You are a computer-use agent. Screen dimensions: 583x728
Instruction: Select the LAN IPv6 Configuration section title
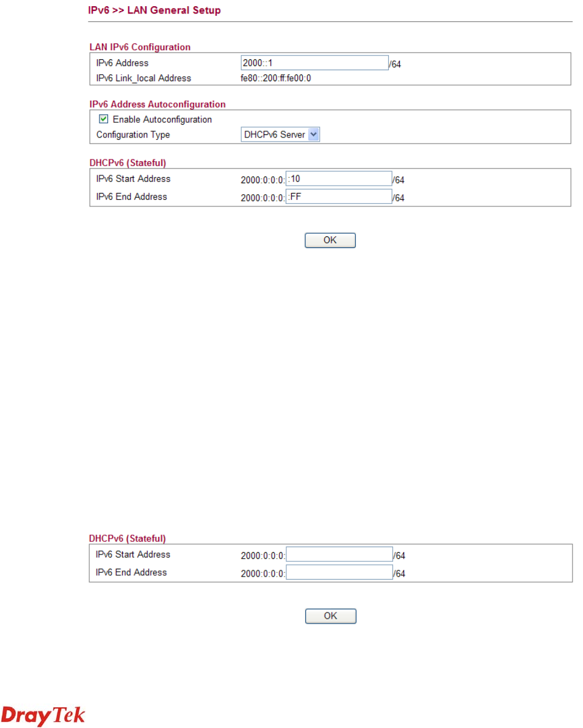coord(140,47)
